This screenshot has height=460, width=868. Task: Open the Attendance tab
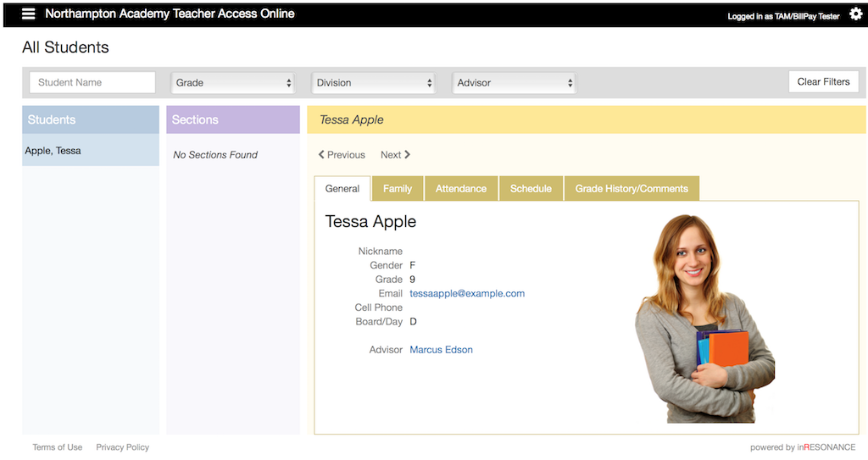pos(461,189)
